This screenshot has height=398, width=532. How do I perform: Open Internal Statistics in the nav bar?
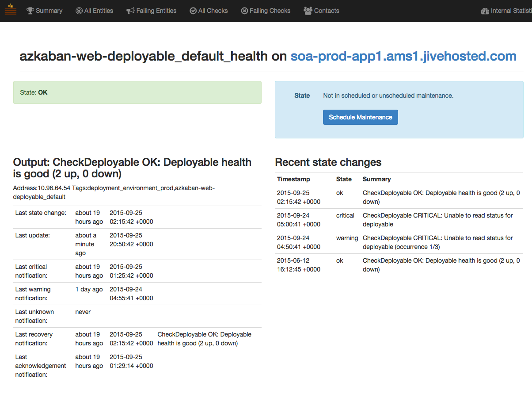pyautogui.click(x=506, y=11)
